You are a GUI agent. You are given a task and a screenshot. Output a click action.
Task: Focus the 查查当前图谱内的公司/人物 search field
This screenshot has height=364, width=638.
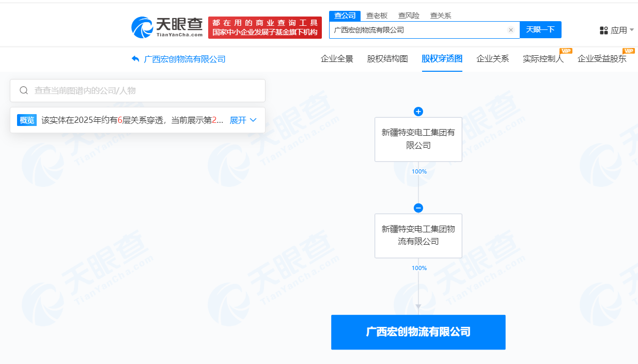tap(137, 90)
